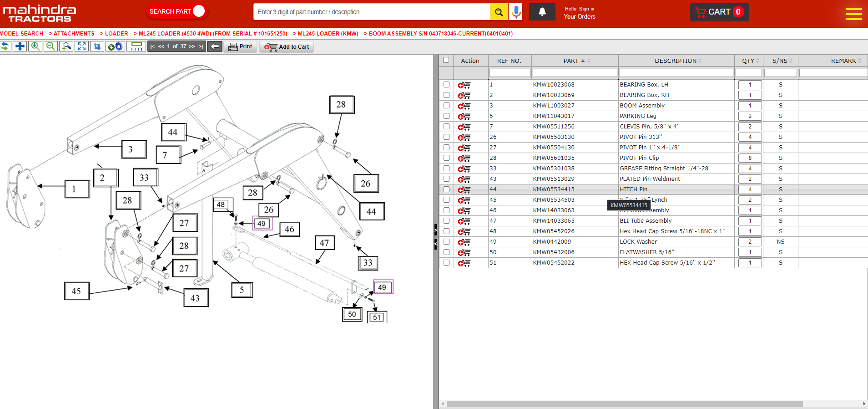Viewport: 868px width, 409px height.
Task: Click the search magnifier button
Action: click(x=499, y=12)
